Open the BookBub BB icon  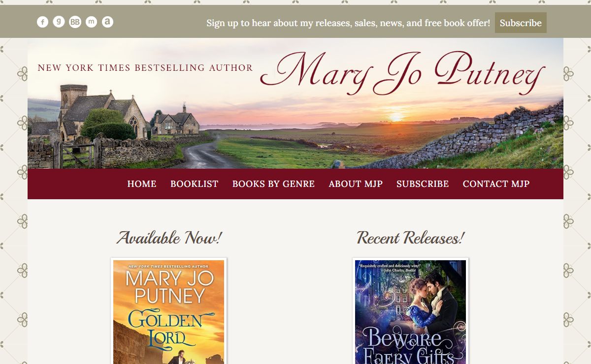coord(75,22)
